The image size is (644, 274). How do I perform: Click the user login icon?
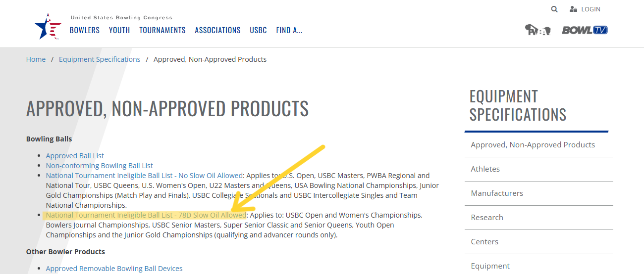point(574,9)
